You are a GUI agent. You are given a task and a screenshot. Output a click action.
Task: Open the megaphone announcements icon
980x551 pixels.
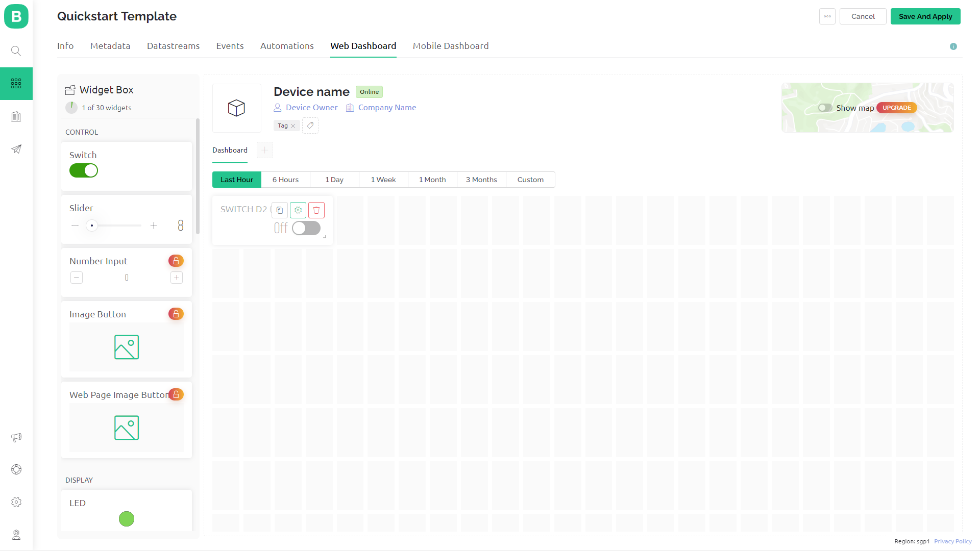click(x=16, y=438)
